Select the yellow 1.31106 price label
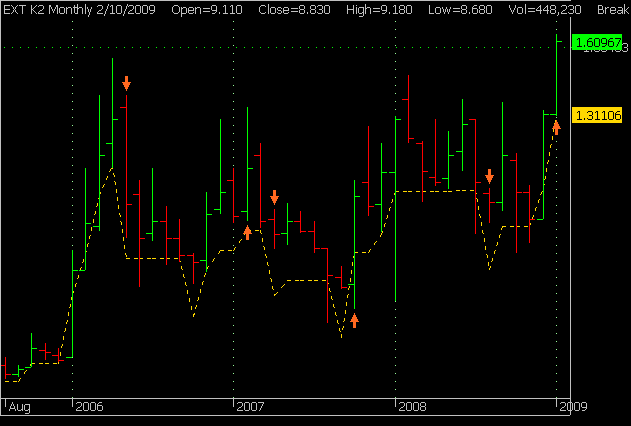The height and width of the screenshot is (426, 631). tap(597, 115)
